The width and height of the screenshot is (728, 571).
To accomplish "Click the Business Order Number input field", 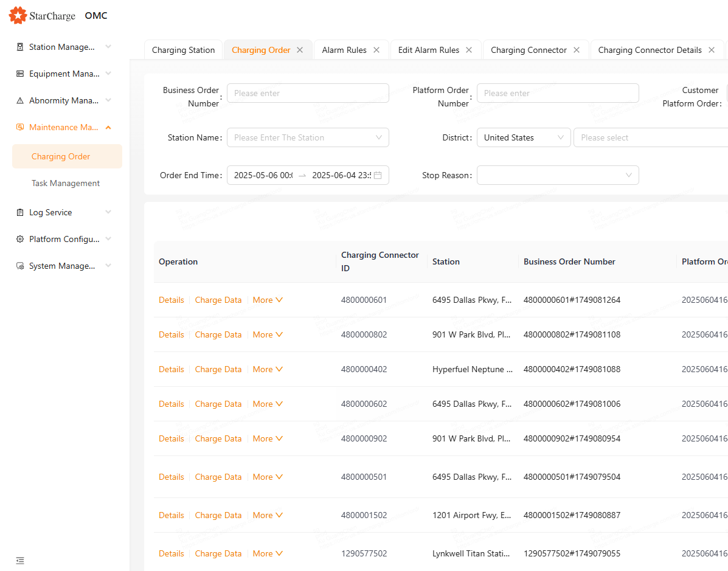I will coord(308,93).
